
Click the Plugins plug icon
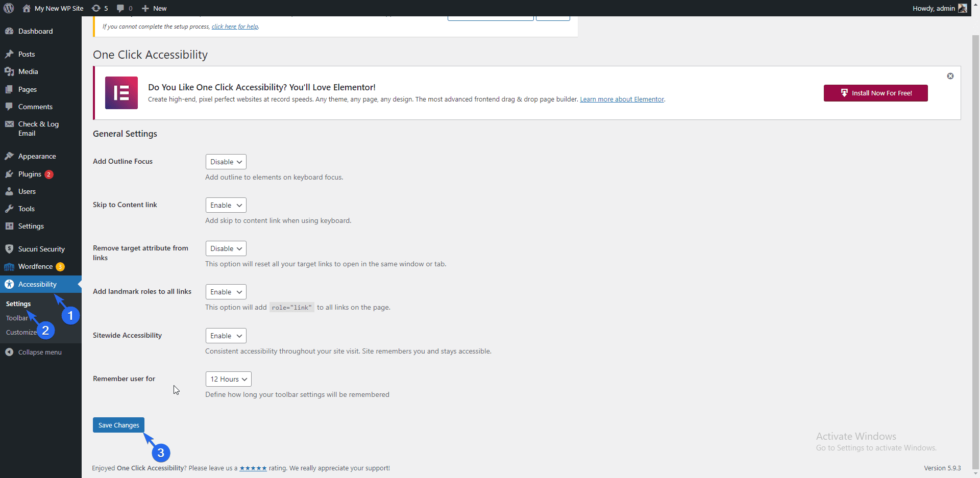(9, 174)
